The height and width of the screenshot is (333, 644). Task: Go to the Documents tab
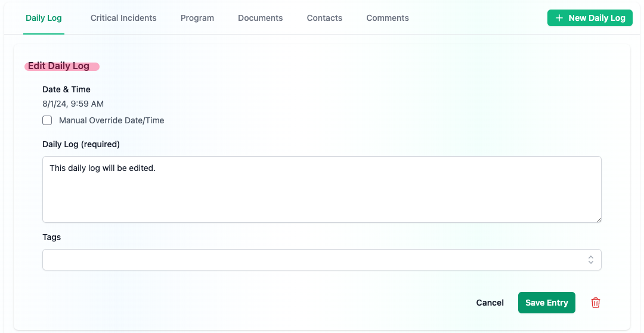(x=260, y=18)
